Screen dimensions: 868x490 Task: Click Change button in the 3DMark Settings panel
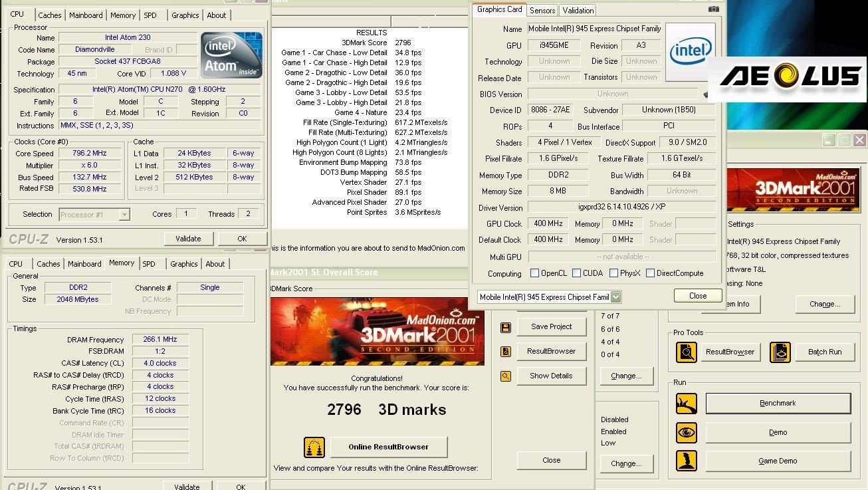click(825, 304)
